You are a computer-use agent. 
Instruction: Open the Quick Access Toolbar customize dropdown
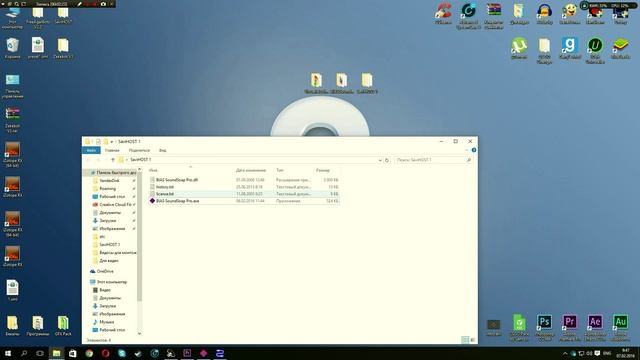111,142
